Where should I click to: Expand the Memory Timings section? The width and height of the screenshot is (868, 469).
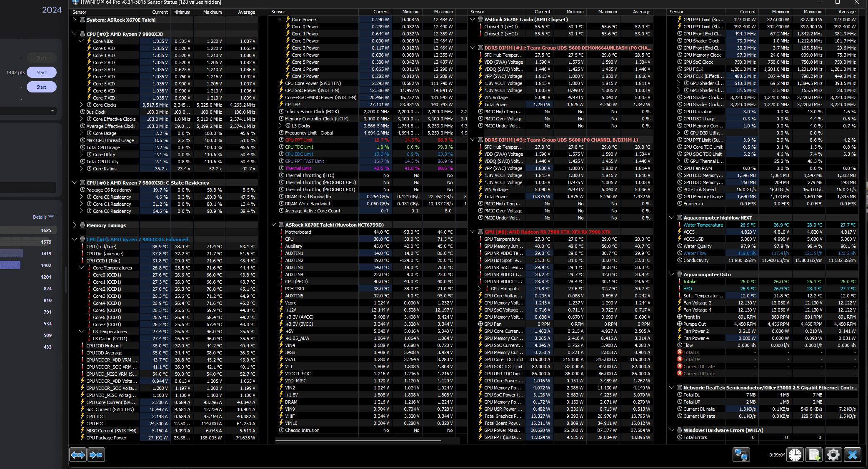pyautogui.click(x=75, y=225)
